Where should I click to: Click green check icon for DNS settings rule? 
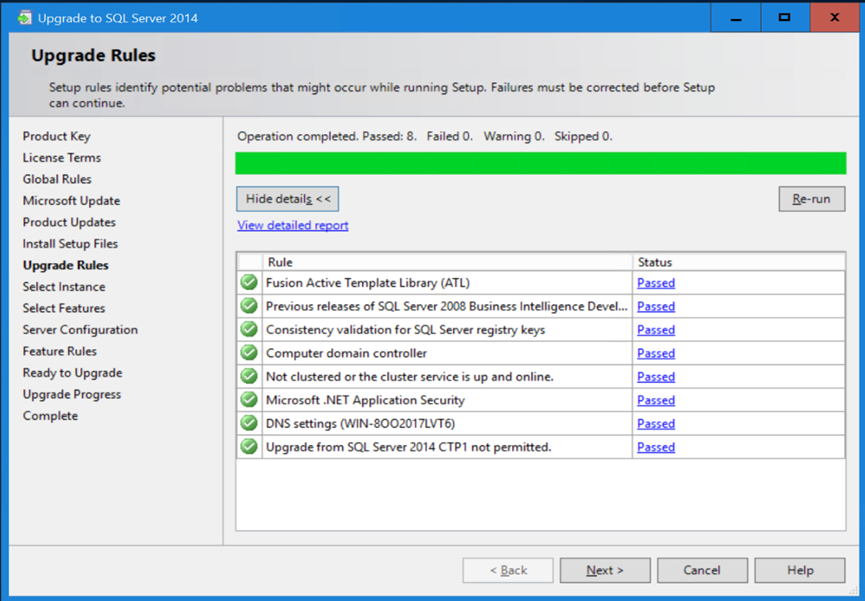coord(249,423)
